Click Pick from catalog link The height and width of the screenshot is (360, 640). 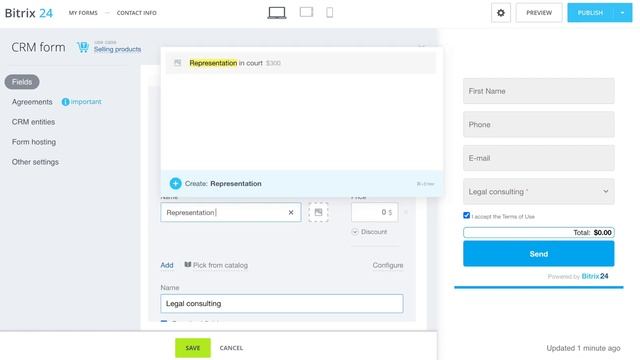tap(220, 265)
